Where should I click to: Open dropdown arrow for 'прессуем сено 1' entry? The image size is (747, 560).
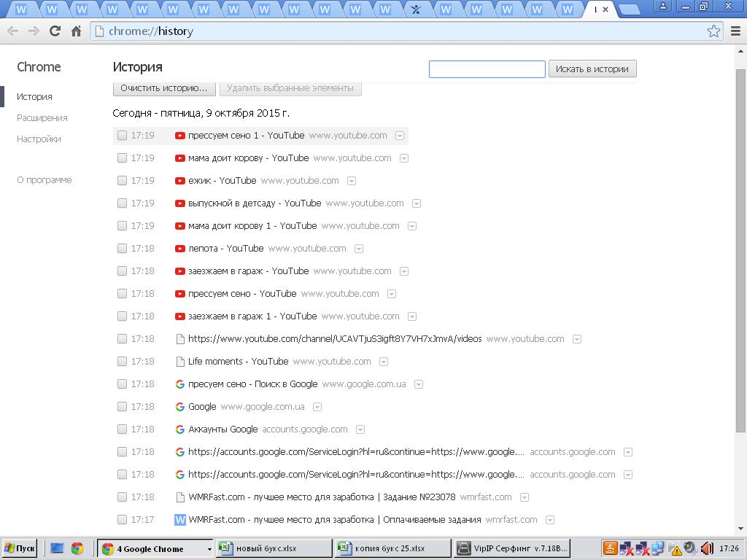[400, 136]
